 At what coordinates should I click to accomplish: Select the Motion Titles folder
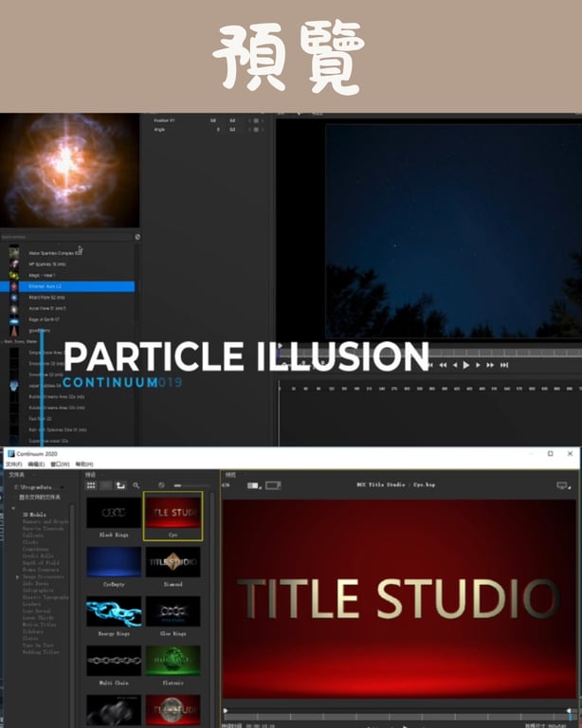click(40, 625)
